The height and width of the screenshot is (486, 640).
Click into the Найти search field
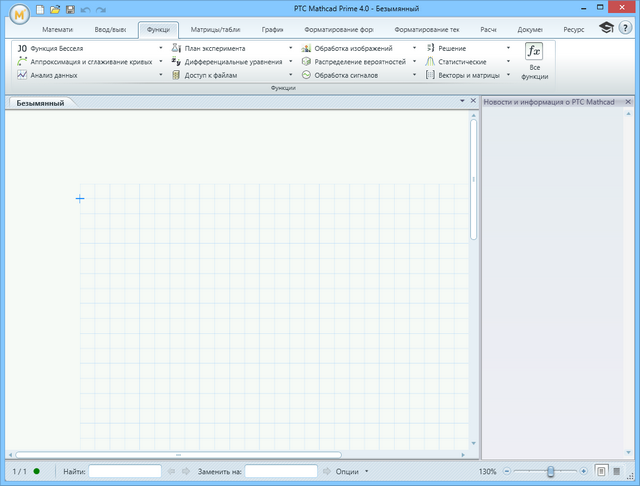(125, 471)
